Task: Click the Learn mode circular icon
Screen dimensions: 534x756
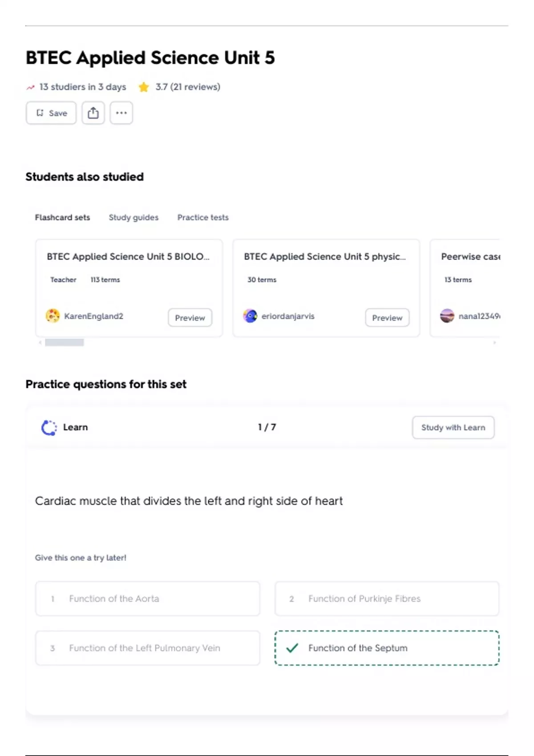Action: (49, 428)
